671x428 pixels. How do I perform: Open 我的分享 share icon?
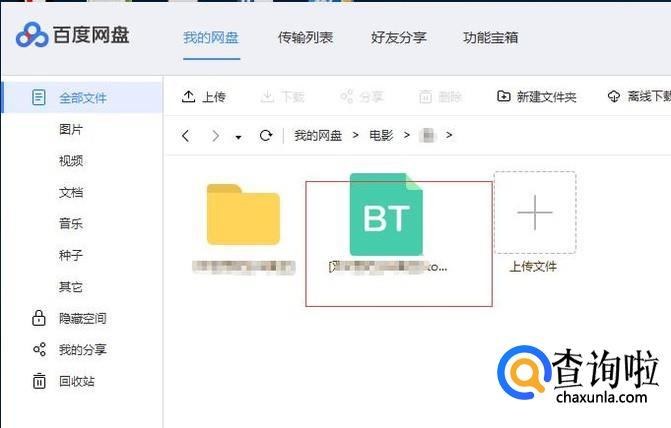tap(39, 350)
